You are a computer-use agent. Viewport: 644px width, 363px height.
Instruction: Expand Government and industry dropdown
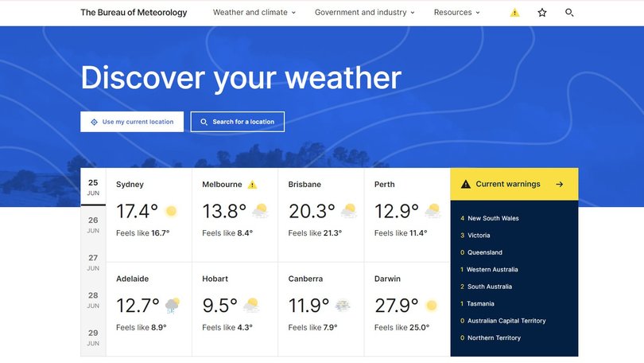[x=365, y=13]
